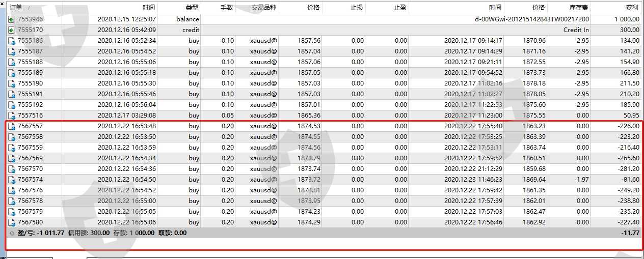Image resolution: width=644 pixels, height=259 pixels.
Task: Click the credit icon for order 7555170
Action: 11,30
